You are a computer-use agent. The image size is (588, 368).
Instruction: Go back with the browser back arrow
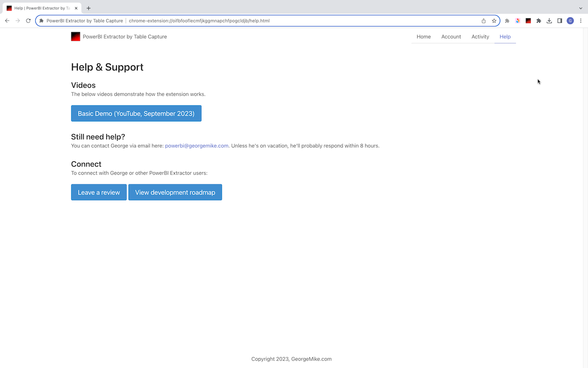pyautogui.click(x=7, y=21)
